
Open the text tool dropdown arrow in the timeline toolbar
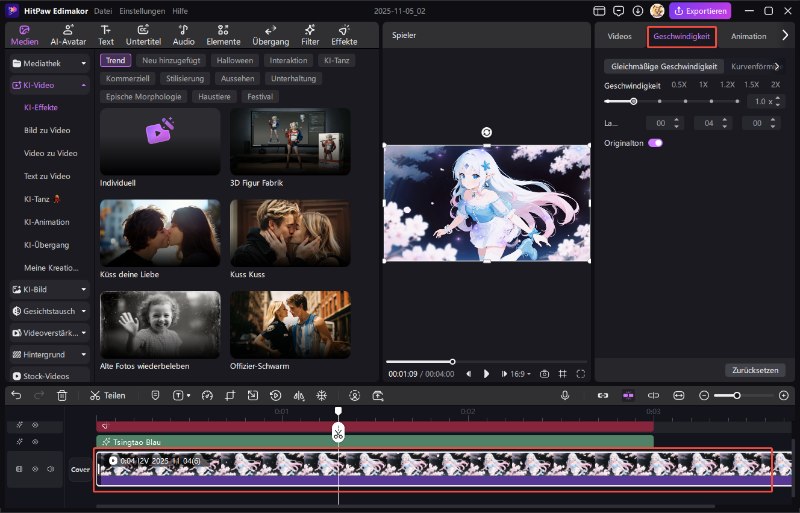[x=189, y=396]
